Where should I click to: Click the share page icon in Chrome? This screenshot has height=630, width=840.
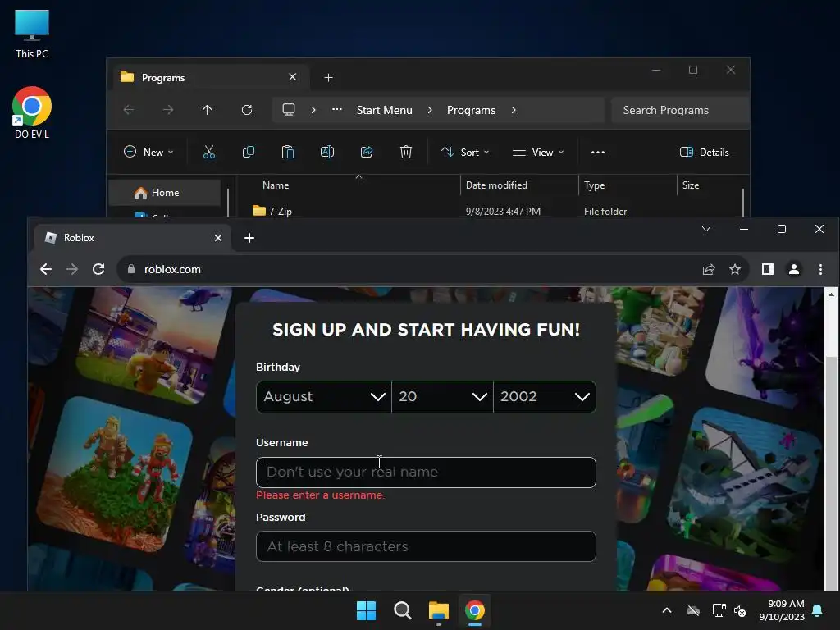(x=709, y=269)
